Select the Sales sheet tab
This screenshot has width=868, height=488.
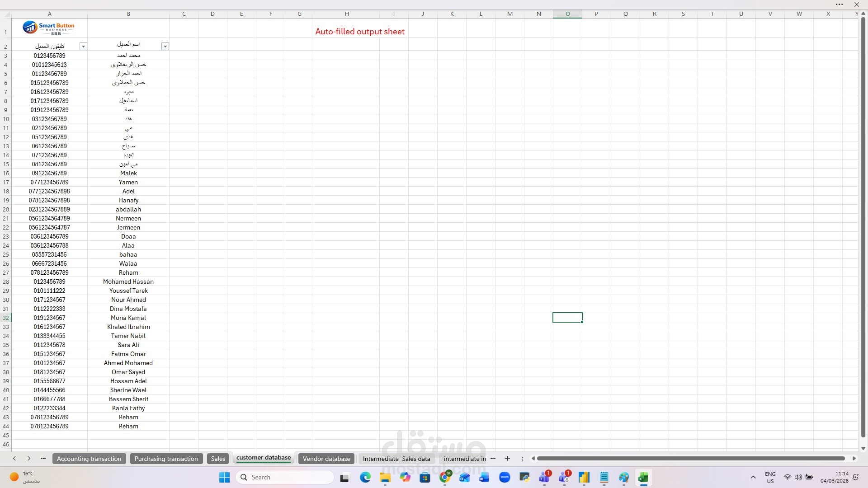[218, 459]
